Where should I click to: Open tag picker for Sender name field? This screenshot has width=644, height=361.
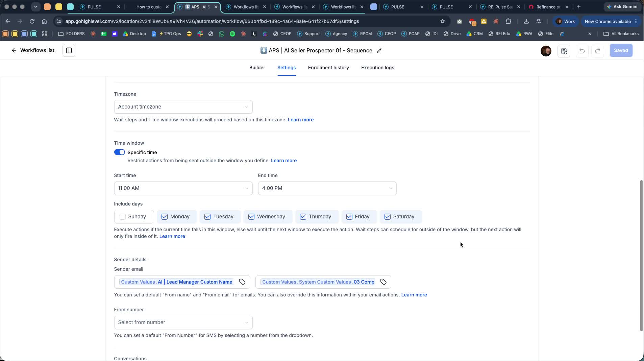[x=242, y=282]
